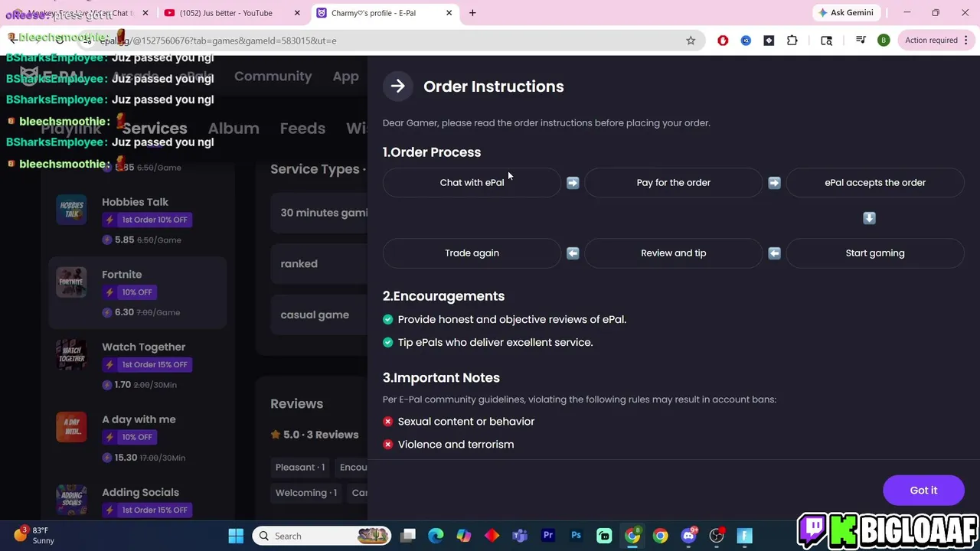Open the Feeds tab on the profile
This screenshot has height=551, width=980.
[302, 129]
